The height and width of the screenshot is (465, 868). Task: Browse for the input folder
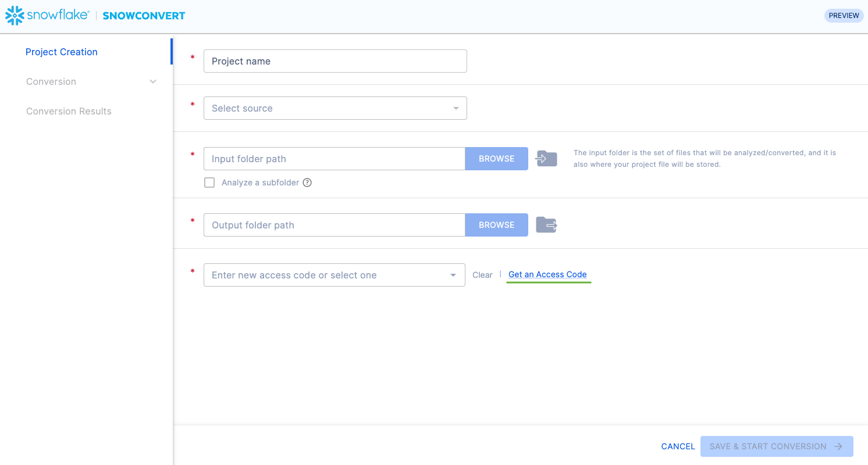point(496,159)
